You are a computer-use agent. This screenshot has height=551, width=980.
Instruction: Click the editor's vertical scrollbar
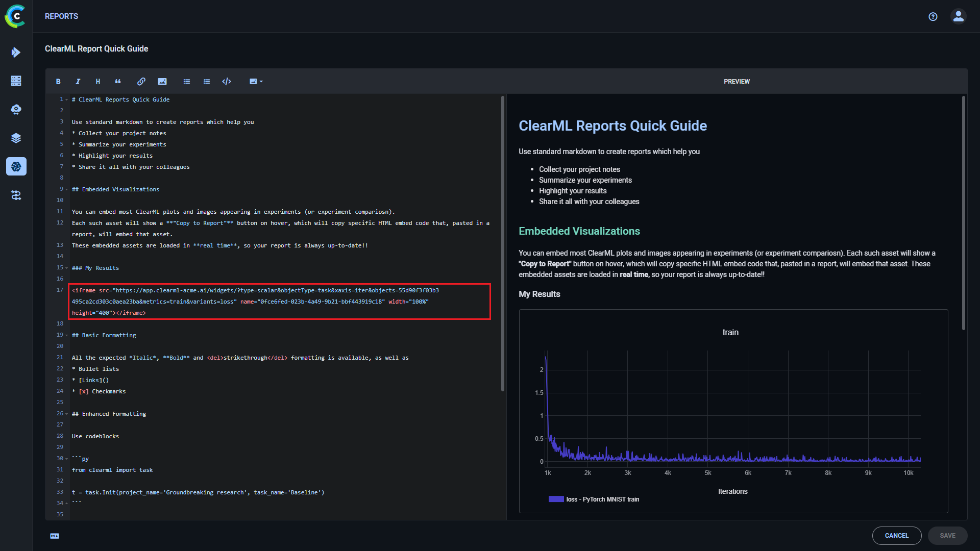(x=503, y=244)
